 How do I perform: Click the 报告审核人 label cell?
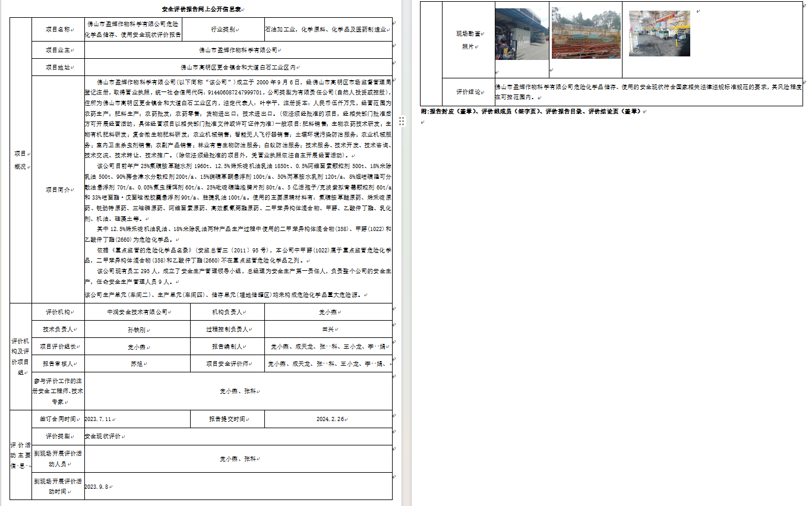[57, 363]
